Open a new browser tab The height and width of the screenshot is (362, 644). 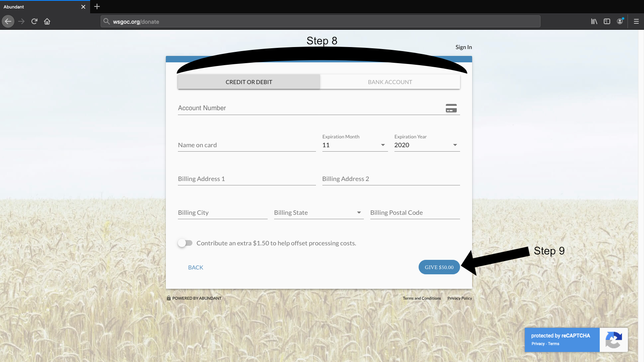(97, 7)
